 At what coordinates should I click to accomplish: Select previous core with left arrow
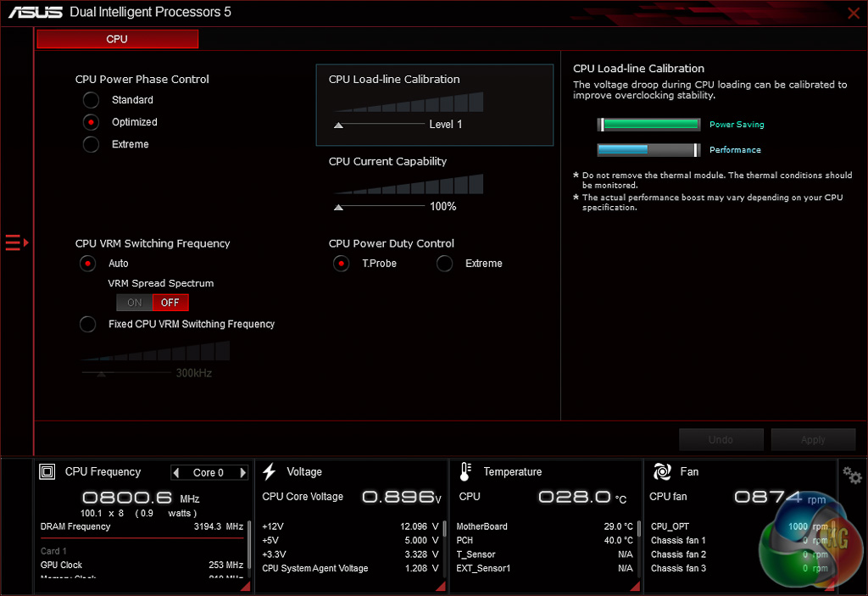click(176, 472)
